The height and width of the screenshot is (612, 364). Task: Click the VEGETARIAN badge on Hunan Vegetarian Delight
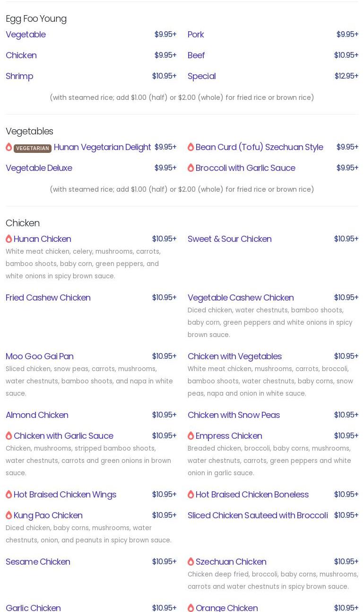click(33, 148)
